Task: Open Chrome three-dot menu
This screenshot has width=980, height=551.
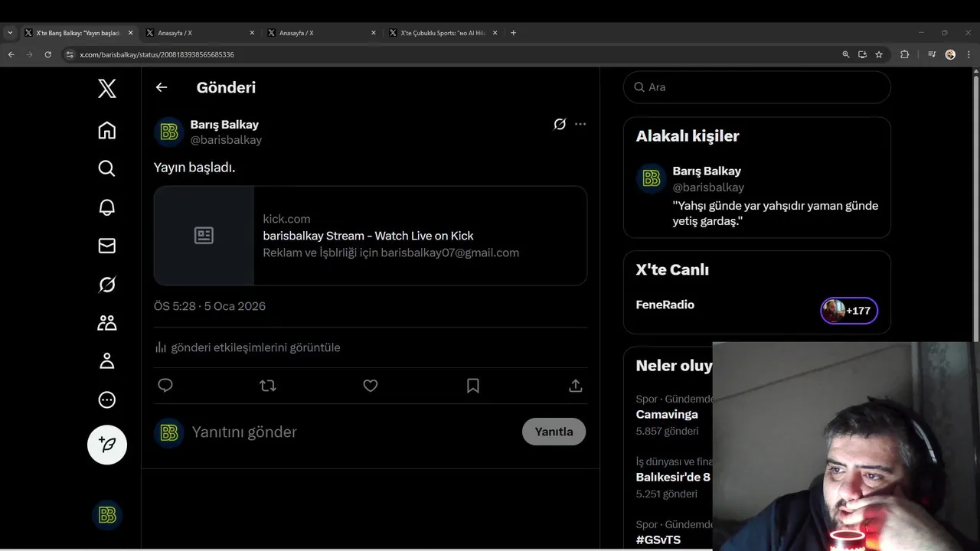Action: point(969,54)
